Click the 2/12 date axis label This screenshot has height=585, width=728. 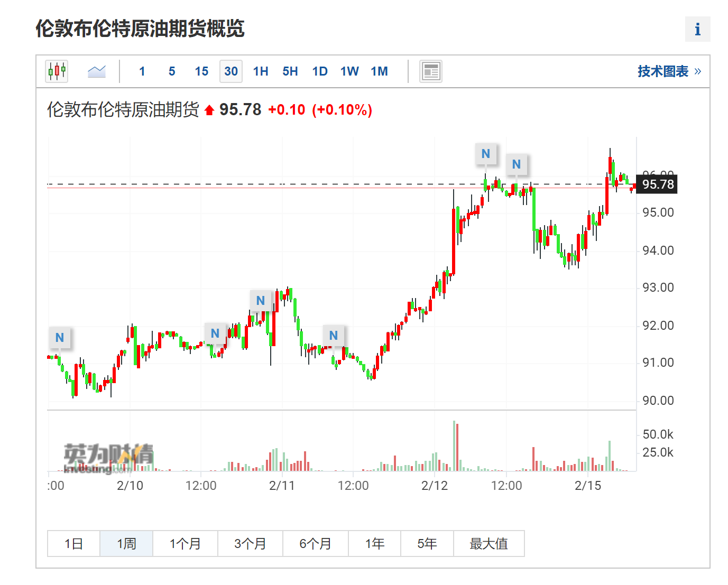coord(435,486)
